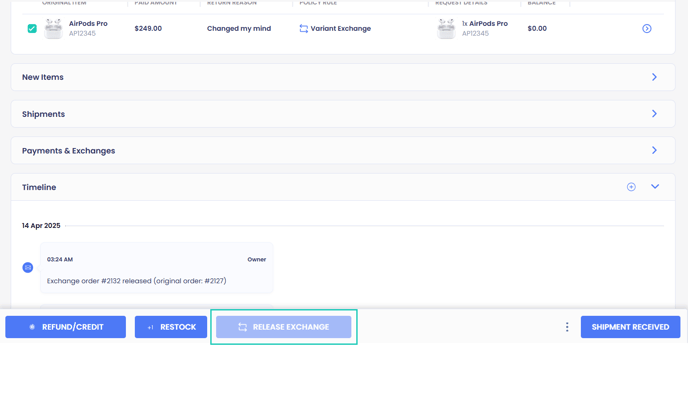Click the '1x AirPods Pro' request detail
The image size is (688, 397).
tap(485, 24)
